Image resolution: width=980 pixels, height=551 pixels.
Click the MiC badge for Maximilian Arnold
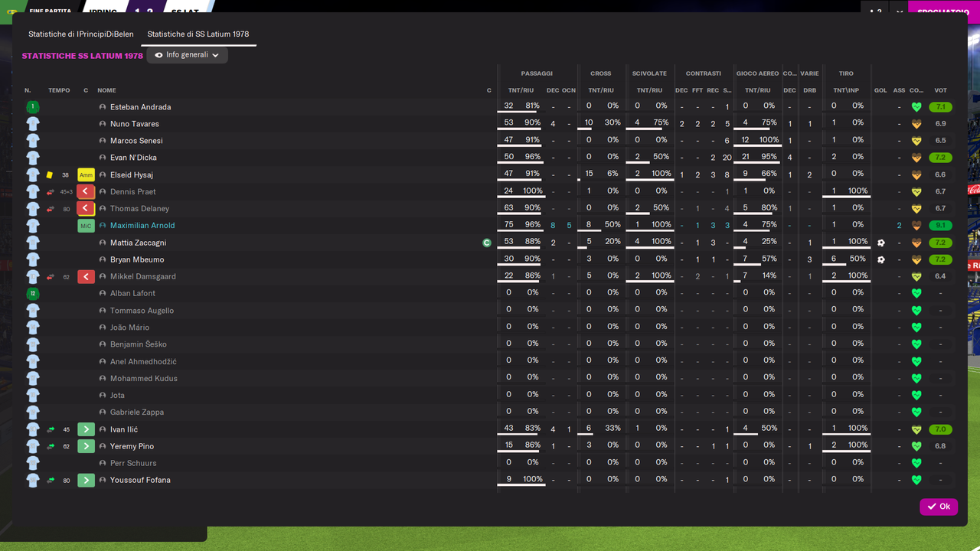pyautogui.click(x=86, y=226)
